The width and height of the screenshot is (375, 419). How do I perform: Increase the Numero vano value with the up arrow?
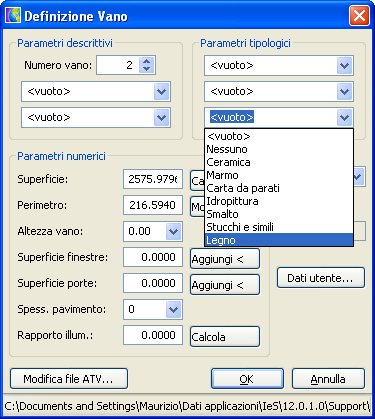[146, 61]
